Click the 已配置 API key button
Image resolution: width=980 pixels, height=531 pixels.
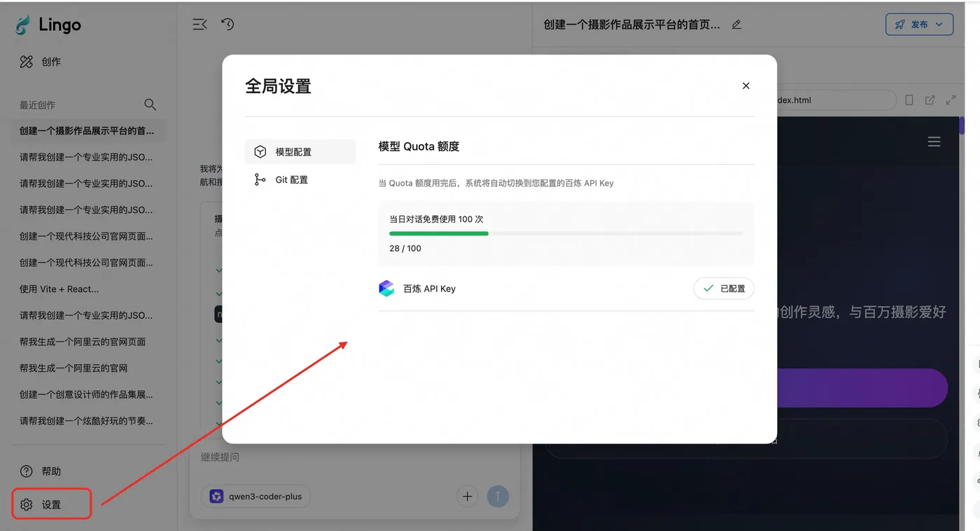point(724,289)
